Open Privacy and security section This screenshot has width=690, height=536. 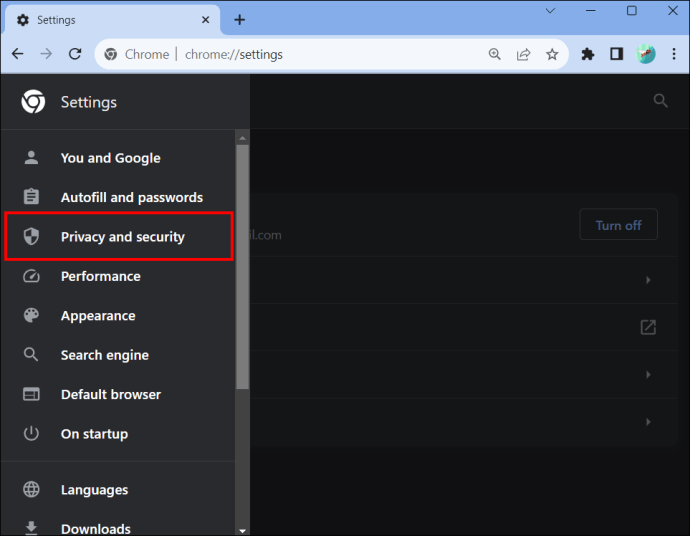(119, 236)
